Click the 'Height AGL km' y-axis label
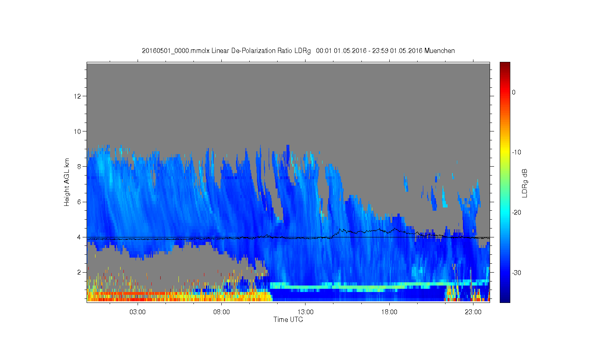 pyautogui.click(x=67, y=182)
